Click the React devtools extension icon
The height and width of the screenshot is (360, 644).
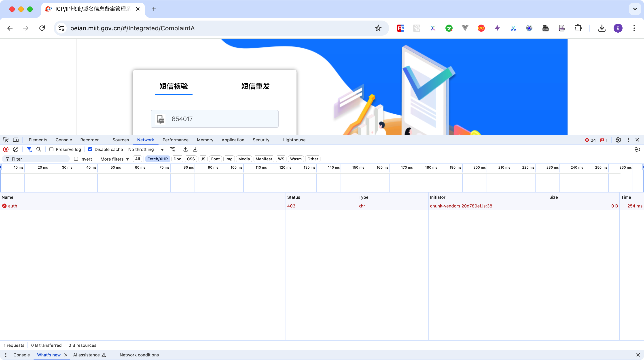417,28
